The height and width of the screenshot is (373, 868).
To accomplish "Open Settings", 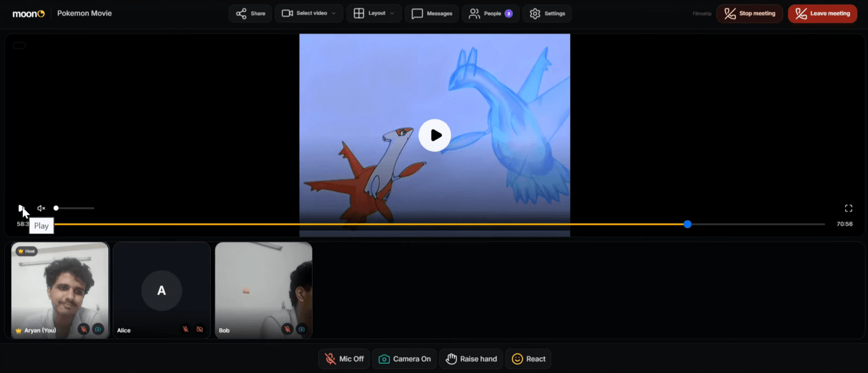I will (x=547, y=14).
